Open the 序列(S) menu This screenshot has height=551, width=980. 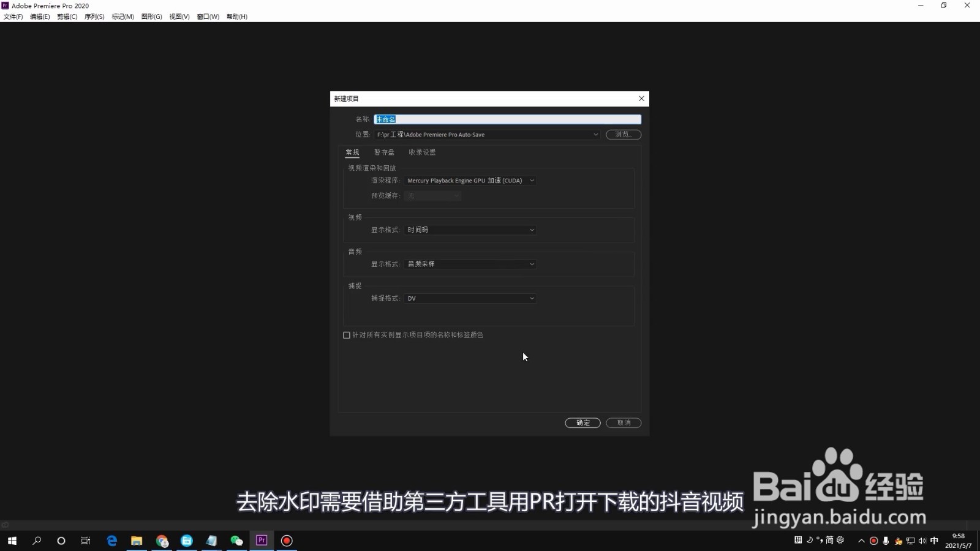[x=94, y=17]
